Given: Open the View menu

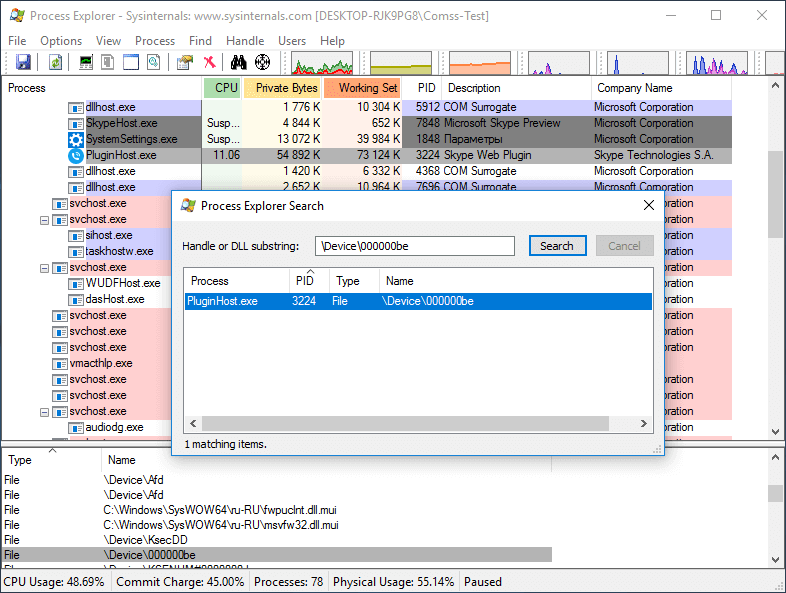Looking at the screenshot, I should coord(108,41).
